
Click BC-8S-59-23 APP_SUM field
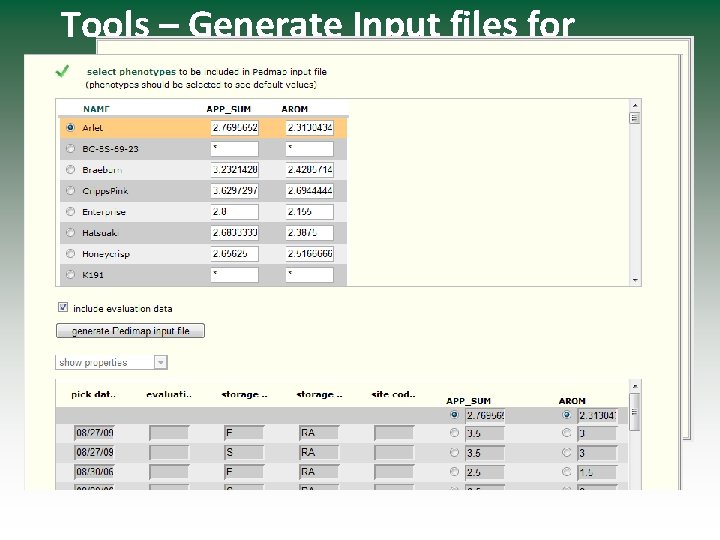coord(235,149)
